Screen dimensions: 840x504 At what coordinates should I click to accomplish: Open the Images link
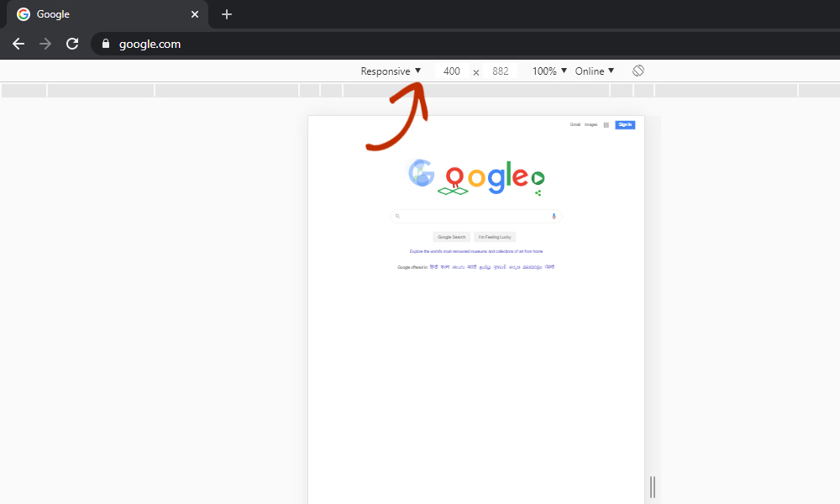tap(591, 125)
